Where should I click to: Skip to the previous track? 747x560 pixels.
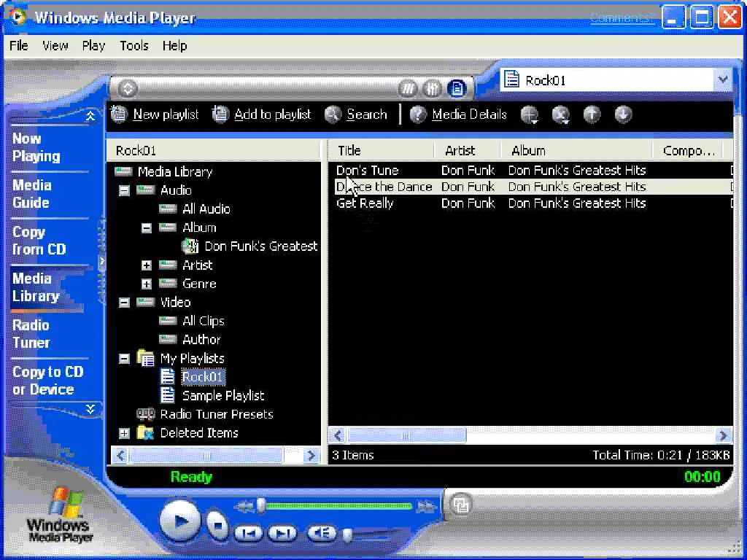[248, 533]
